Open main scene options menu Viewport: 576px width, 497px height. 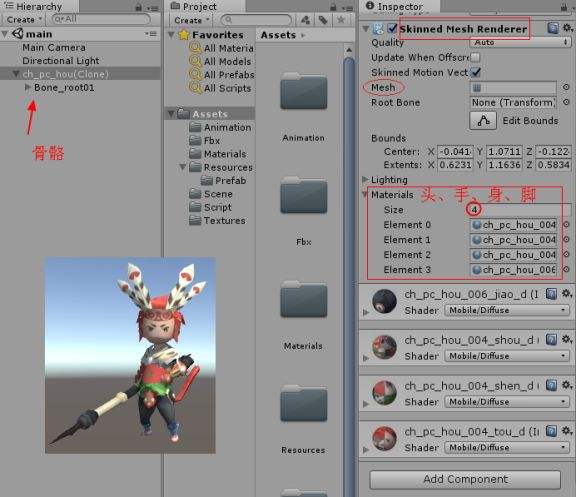pos(151,34)
